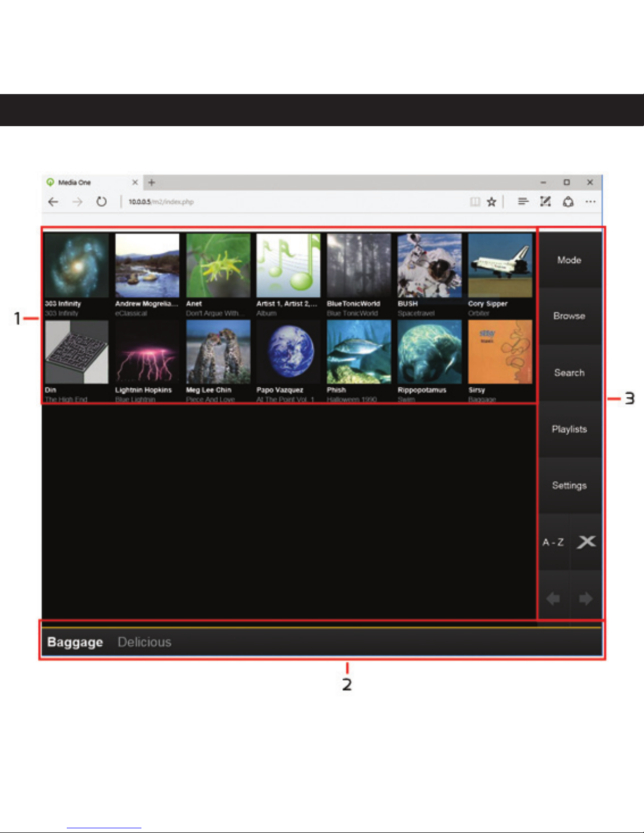The height and width of the screenshot is (833, 644).
Task: Open the Phish album cover
Action: [x=359, y=352]
